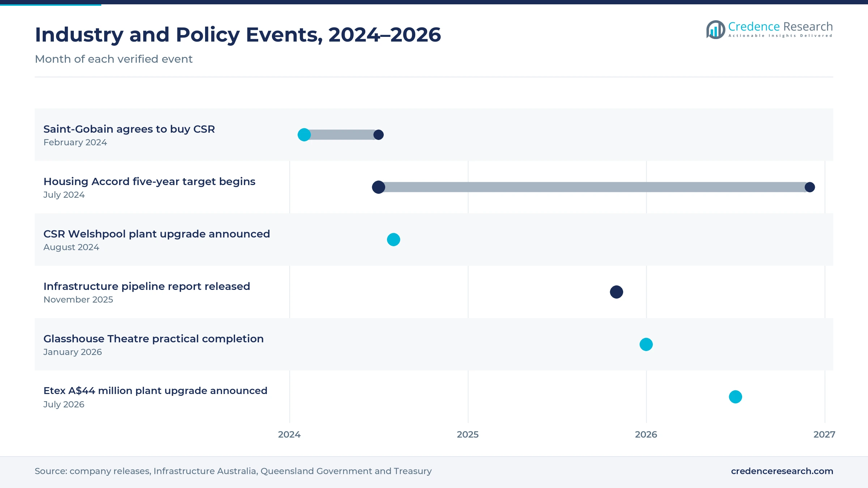This screenshot has width=868, height=488.
Task: Click the subtitle 'Month of each verified event'
Action: point(114,59)
